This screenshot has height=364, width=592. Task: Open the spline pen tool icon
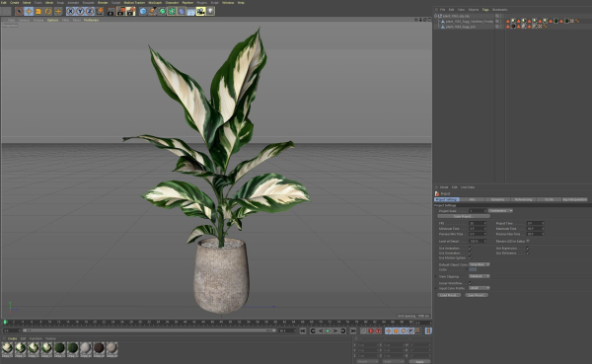(x=153, y=11)
